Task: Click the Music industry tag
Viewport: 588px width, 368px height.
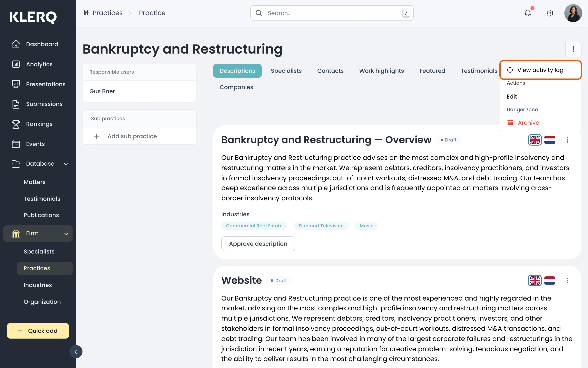Action: pyautogui.click(x=366, y=226)
